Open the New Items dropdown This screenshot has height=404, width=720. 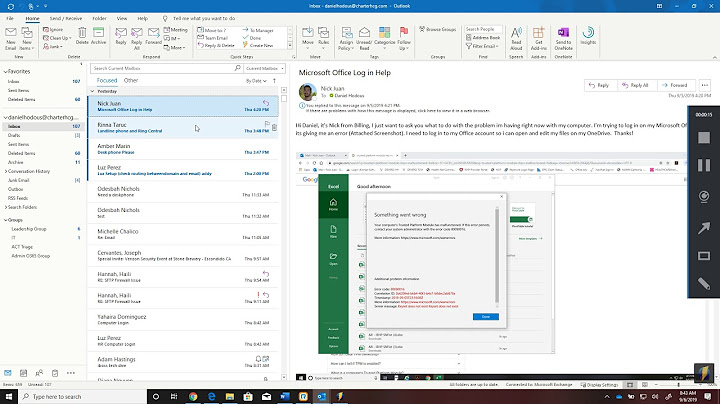point(27,38)
